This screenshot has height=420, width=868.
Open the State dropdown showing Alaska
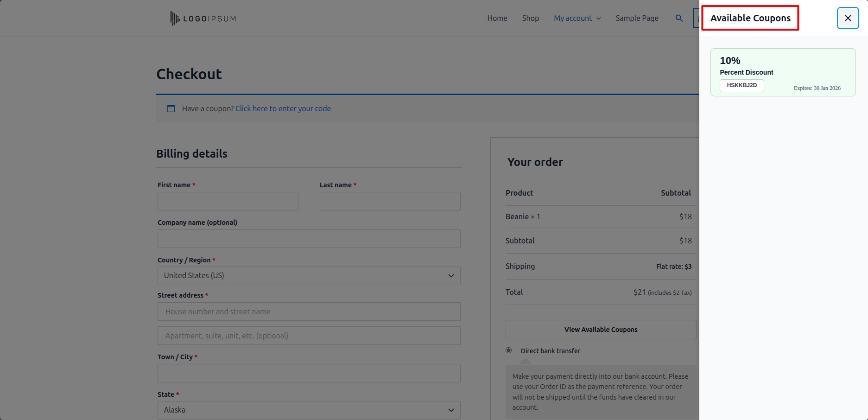[309, 410]
